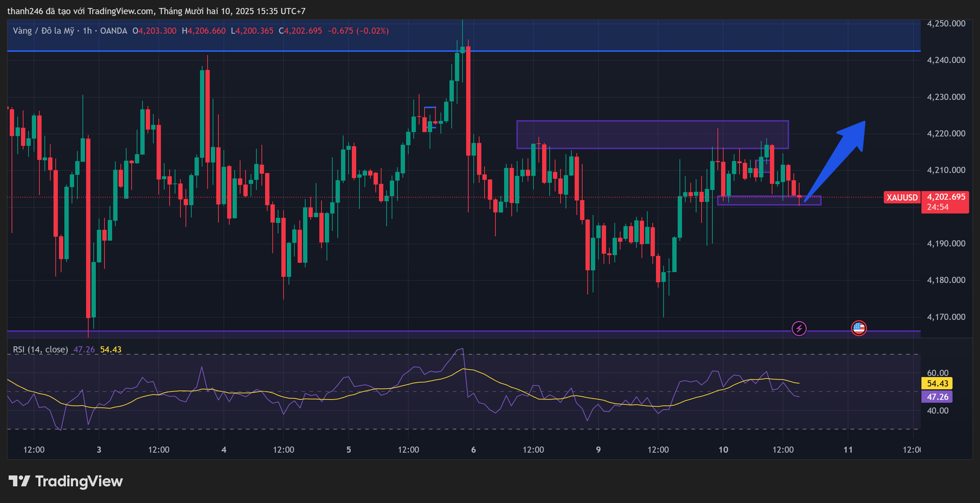
Task: Click the yellow 54.43 RSI value tag
Action: tap(937, 383)
